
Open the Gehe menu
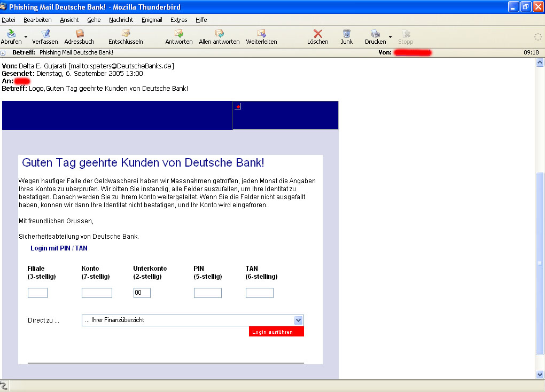point(94,20)
